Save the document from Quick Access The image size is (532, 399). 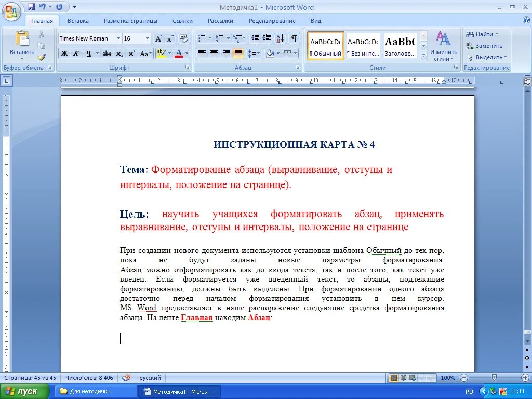tap(31, 6)
